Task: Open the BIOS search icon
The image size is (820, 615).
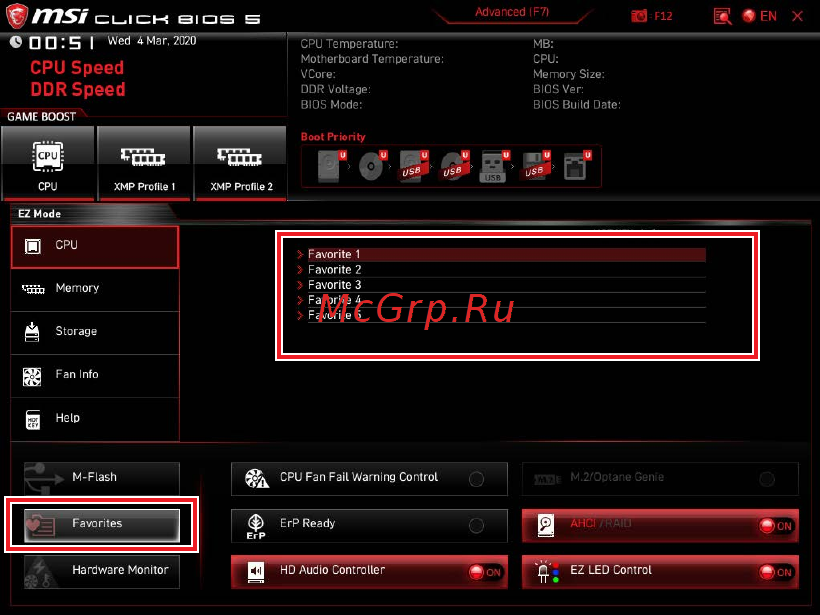Action: (722, 16)
